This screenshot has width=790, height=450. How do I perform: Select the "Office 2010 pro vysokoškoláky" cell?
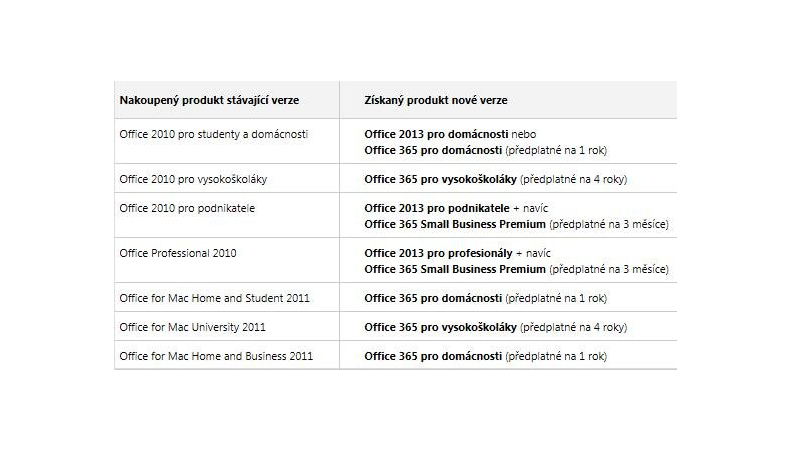[x=193, y=179]
